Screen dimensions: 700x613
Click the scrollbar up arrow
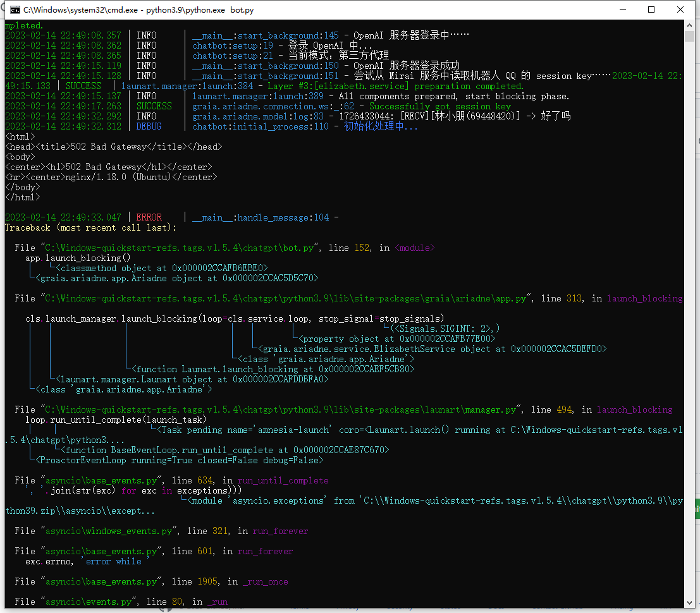click(x=689, y=25)
